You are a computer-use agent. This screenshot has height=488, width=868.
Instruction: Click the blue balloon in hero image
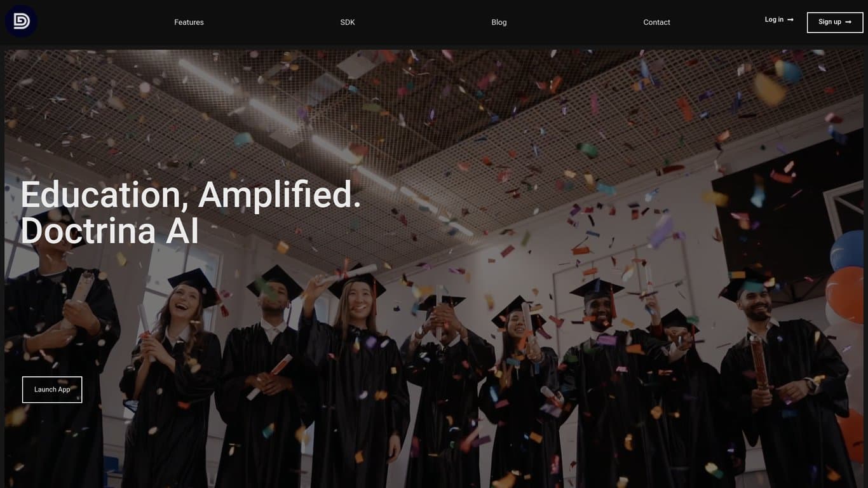pos(848,250)
